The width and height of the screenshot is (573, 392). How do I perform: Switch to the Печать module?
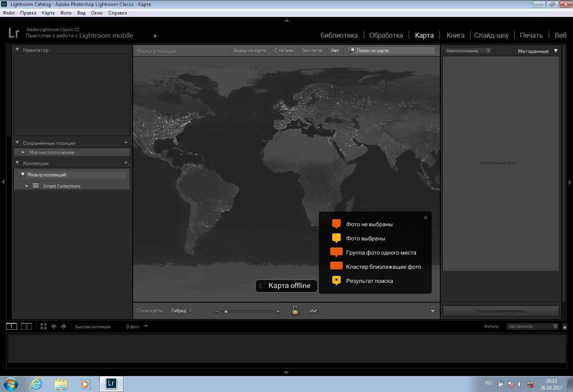tap(531, 35)
